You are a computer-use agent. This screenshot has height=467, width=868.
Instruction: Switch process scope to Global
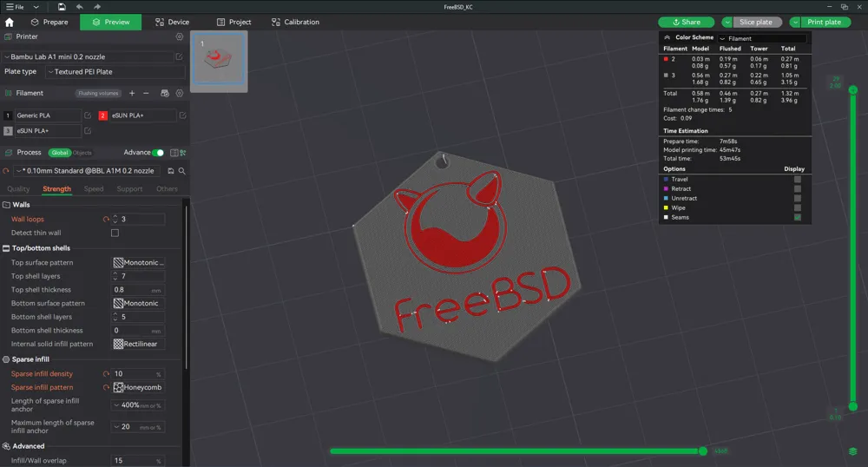pos(59,153)
